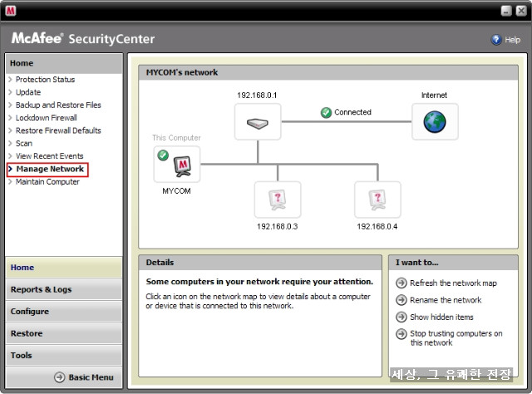Viewport: 532px width, 394px height.
Task: Click the arrow icon next to Basic Menu
Action: 59,377
